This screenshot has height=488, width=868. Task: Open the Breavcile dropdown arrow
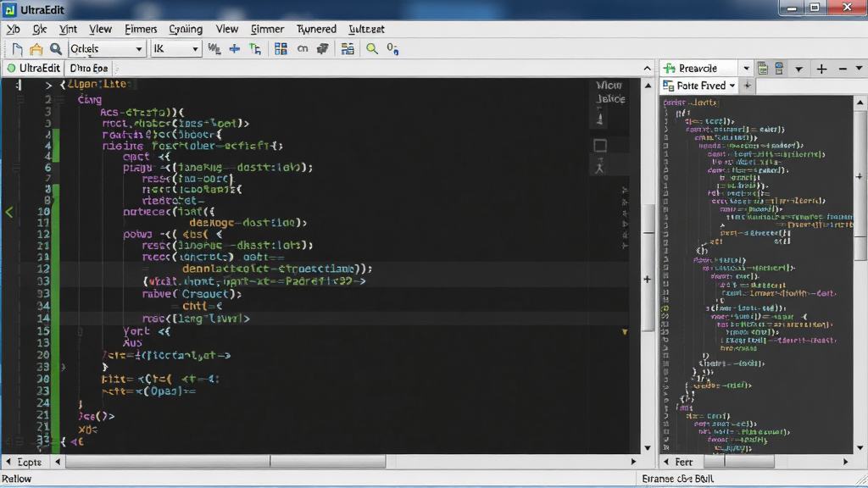click(746, 69)
